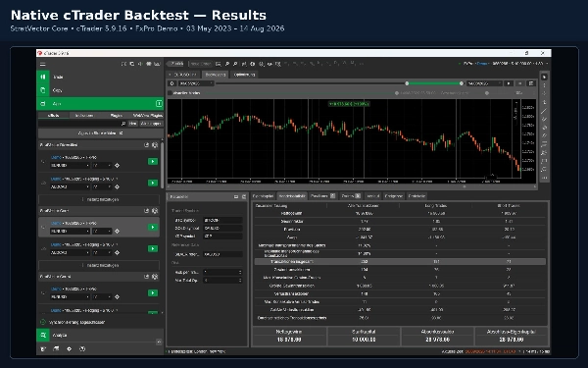Open settings crosshair for AUDUSD instance in Diversified
Viewport: 588px width, 368px height.
[117, 186]
